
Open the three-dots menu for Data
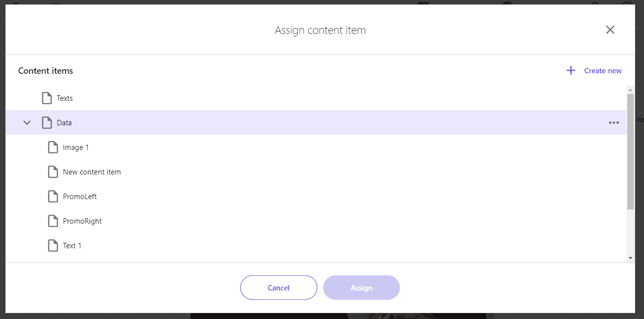[614, 123]
